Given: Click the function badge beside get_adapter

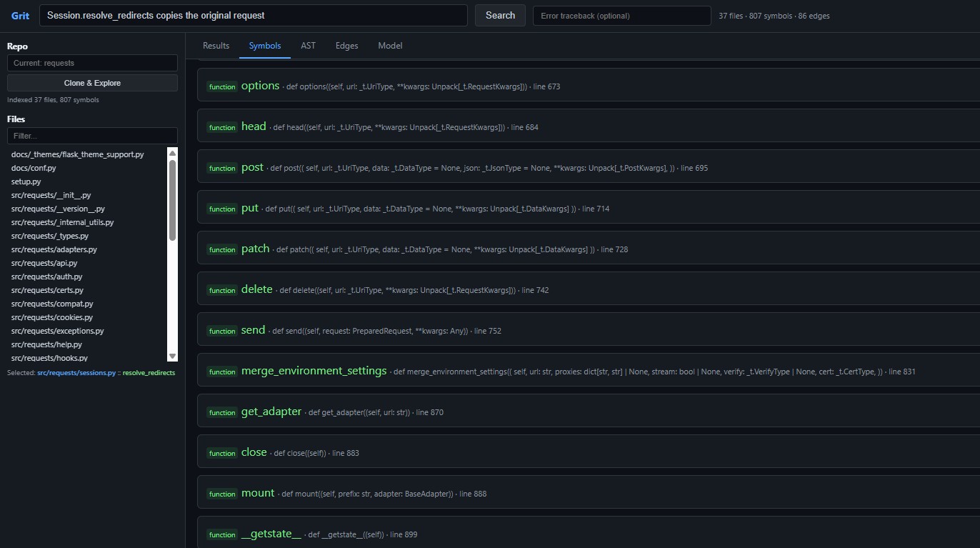Looking at the screenshot, I should (x=222, y=412).
